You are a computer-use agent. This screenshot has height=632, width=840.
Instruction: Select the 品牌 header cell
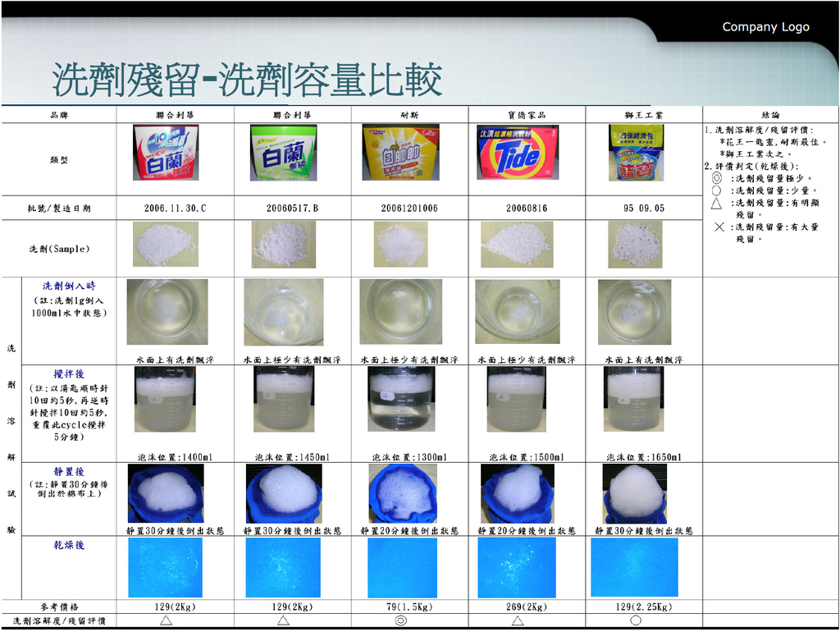(x=59, y=115)
